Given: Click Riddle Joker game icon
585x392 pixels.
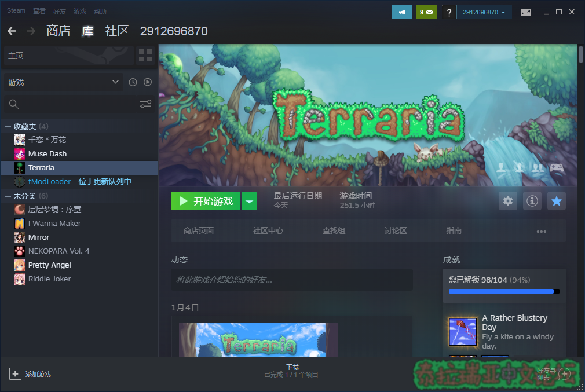Looking at the screenshot, I should tap(19, 279).
